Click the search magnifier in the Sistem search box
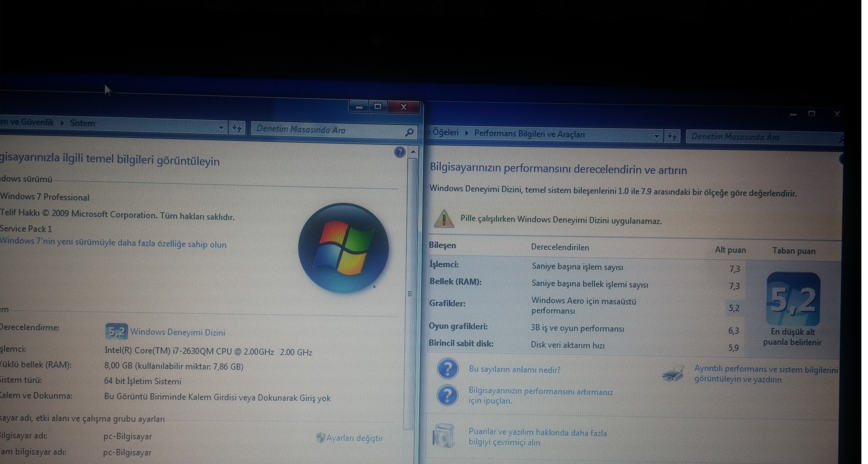This screenshot has height=464, width=868. click(409, 132)
